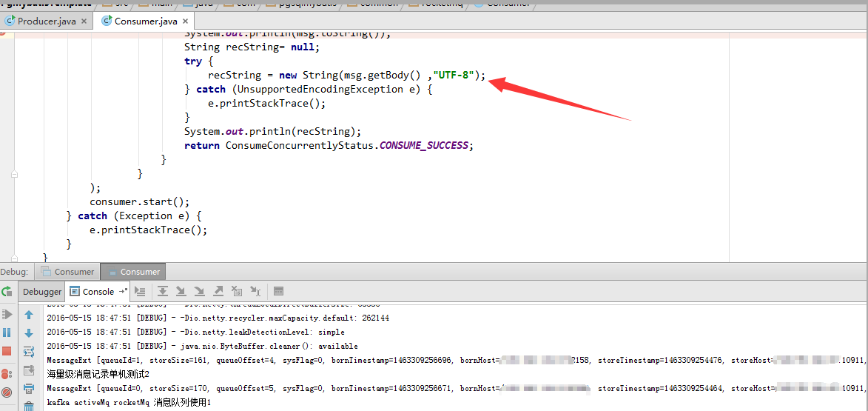This screenshot has width=868, height=411.
Task: Click the maxCapacity.default console log line
Action: coord(219,318)
